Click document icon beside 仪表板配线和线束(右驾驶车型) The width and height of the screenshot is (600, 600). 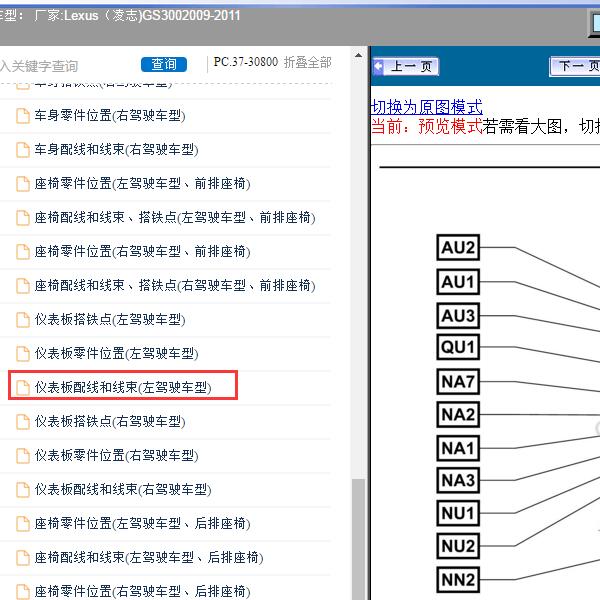(23, 490)
